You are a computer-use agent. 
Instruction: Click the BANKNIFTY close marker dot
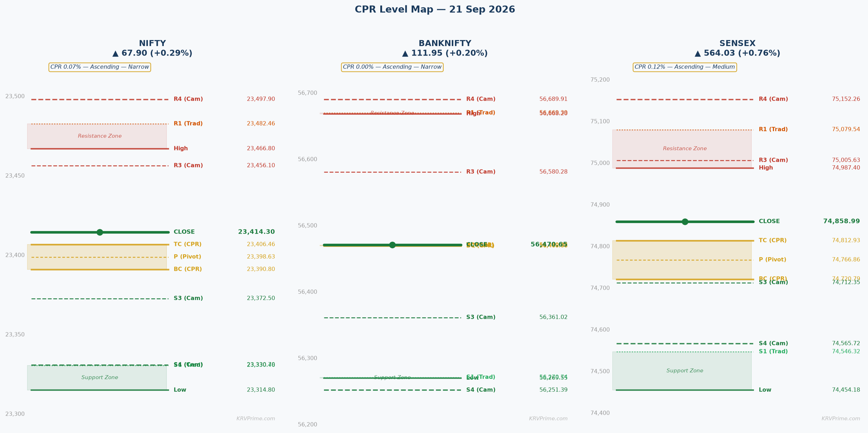(x=392, y=245)
